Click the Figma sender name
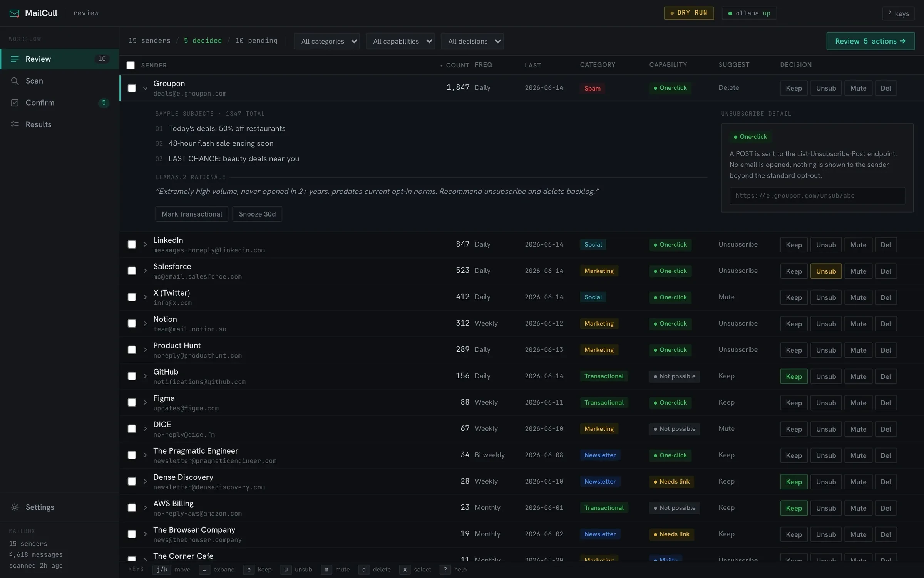This screenshot has height=578, width=924. tap(164, 398)
